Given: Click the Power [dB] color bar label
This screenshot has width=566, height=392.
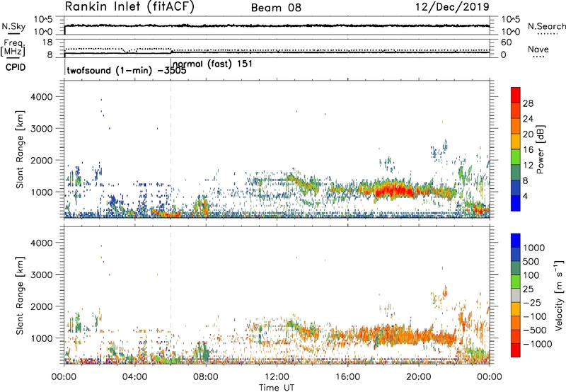Looking at the screenshot, I should click(x=541, y=149).
